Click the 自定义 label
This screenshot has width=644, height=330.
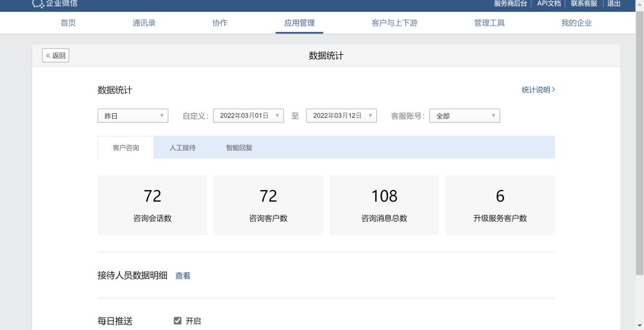point(196,116)
